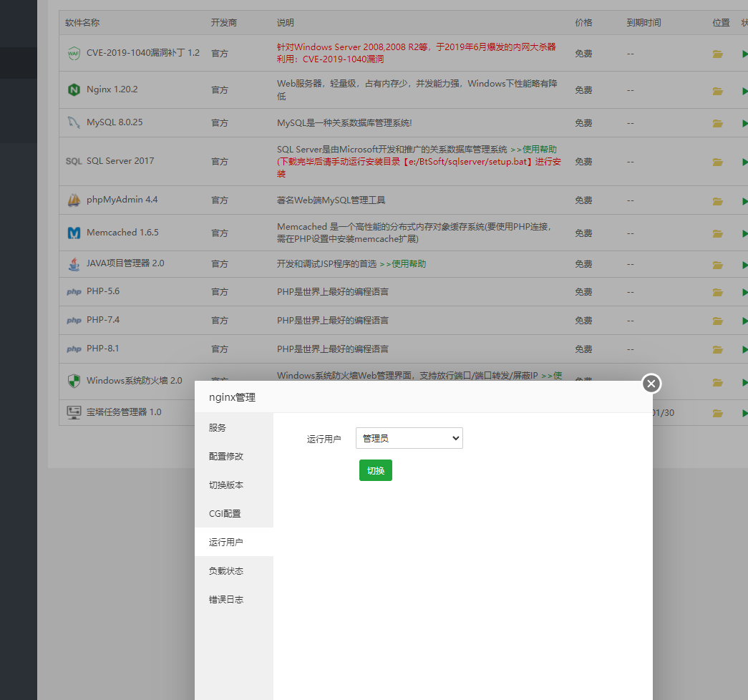Click the JAVA项目管理器 coffee cup icon
The image size is (748, 700).
74,264
